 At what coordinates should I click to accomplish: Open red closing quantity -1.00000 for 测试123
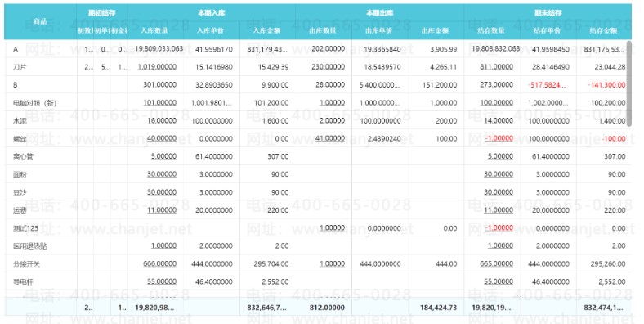[x=499, y=228]
